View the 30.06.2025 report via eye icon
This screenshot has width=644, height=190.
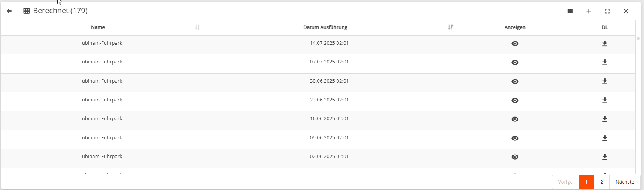(515, 81)
